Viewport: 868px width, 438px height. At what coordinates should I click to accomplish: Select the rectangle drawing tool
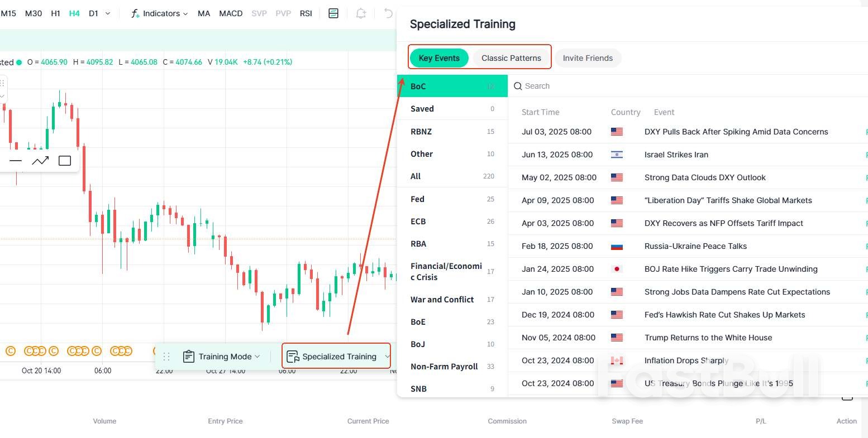click(x=64, y=160)
